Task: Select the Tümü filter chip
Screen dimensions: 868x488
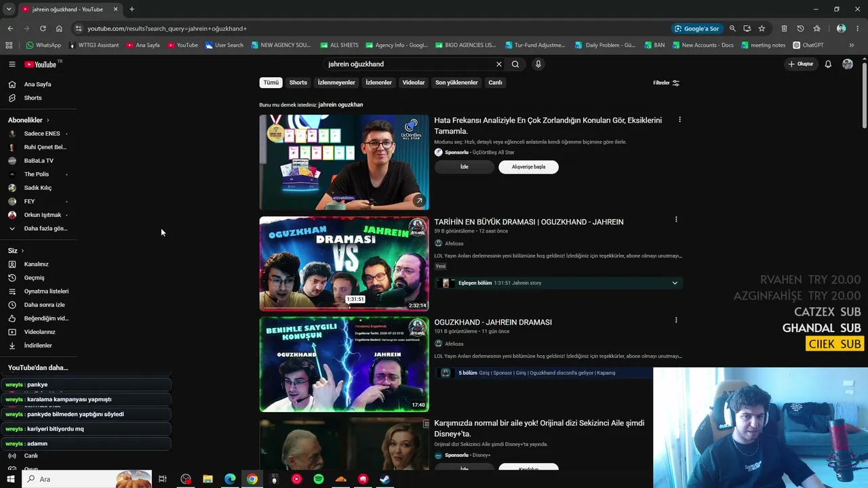Action: click(x=271, y=83)
